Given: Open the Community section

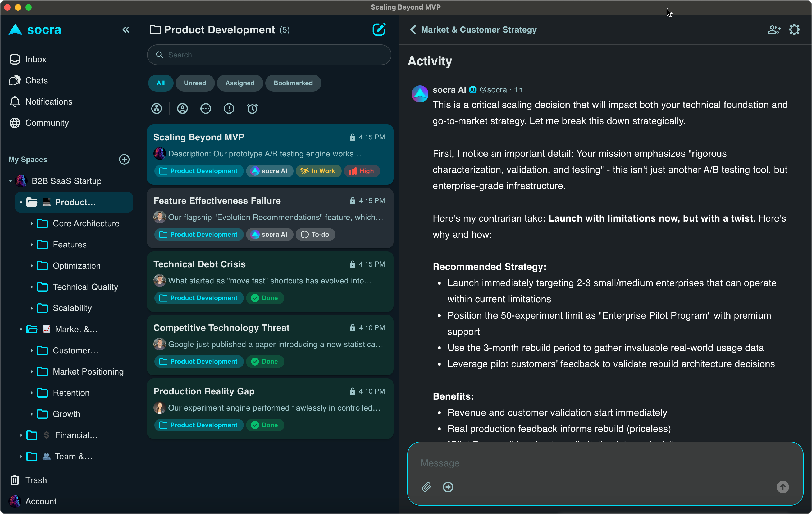Looking at the screenshot, I should [x=47, y=123].
